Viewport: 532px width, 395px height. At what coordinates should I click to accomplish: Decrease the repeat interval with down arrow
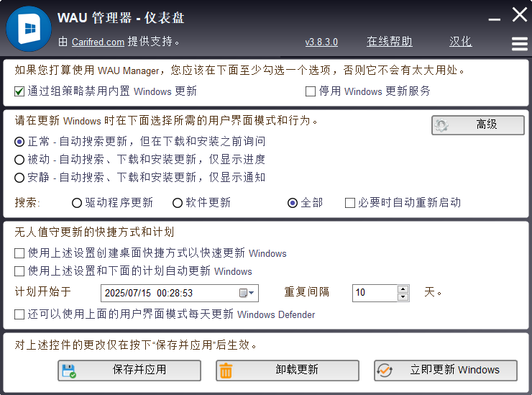click(403, 297)
